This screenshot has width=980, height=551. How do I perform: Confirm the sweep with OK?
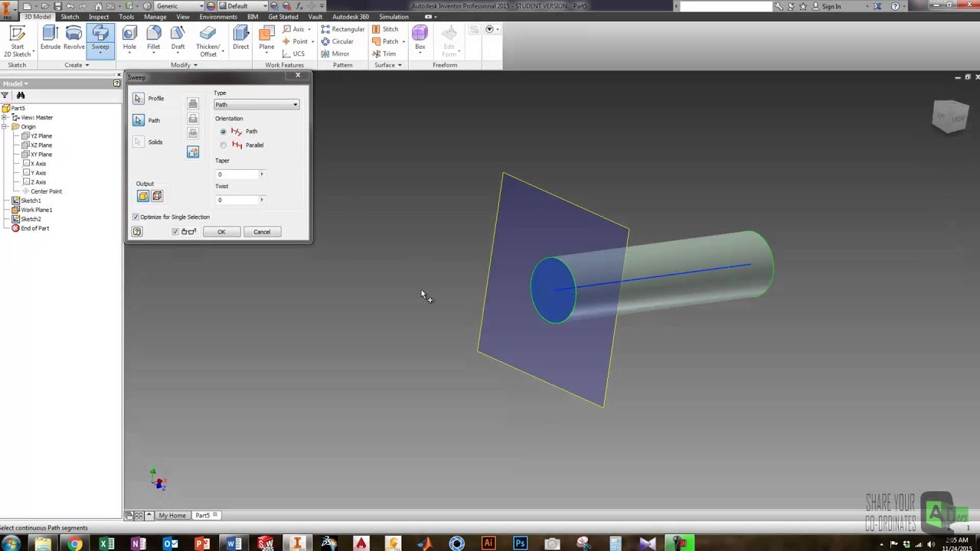point(221,232)
